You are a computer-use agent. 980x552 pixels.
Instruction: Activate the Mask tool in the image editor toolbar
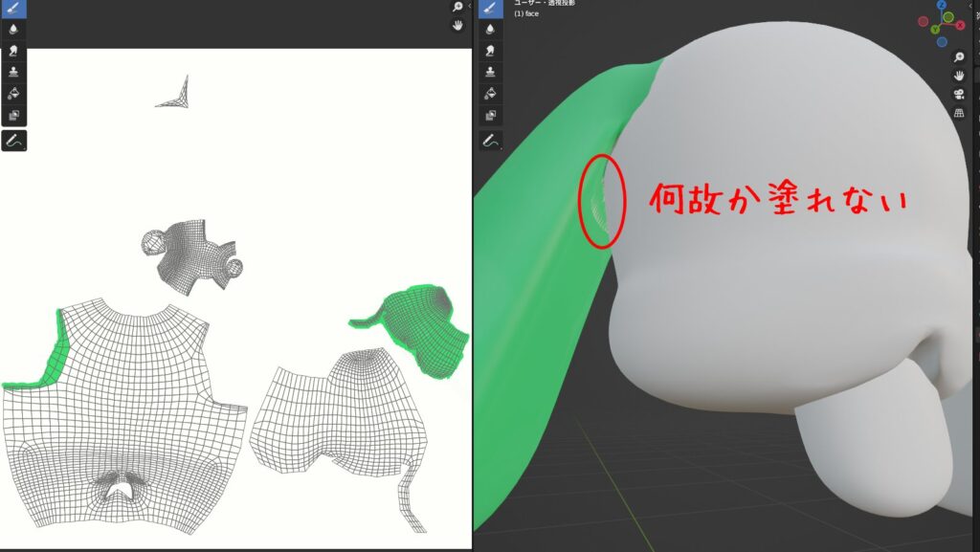click(x=13, y=115)
